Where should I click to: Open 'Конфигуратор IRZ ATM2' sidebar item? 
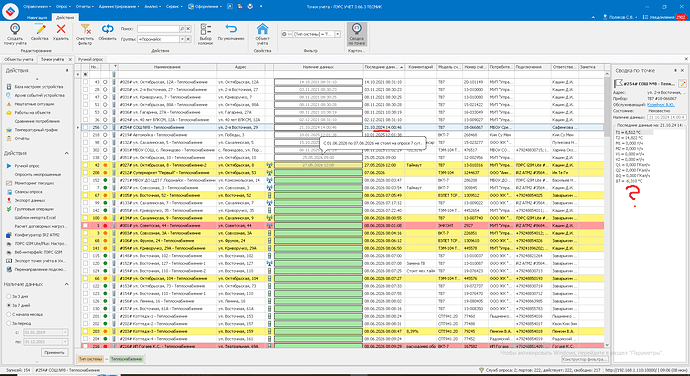click(36, 235)
